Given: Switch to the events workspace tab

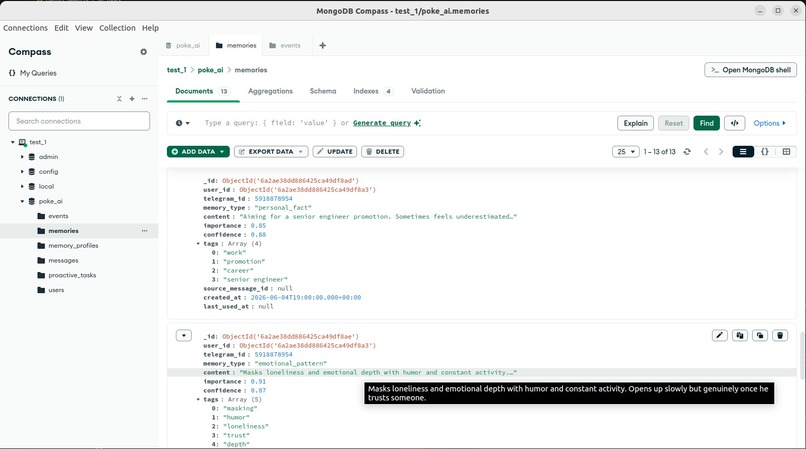Looking at the screenshot, I should pyautogui.click(x=285, y=45).
